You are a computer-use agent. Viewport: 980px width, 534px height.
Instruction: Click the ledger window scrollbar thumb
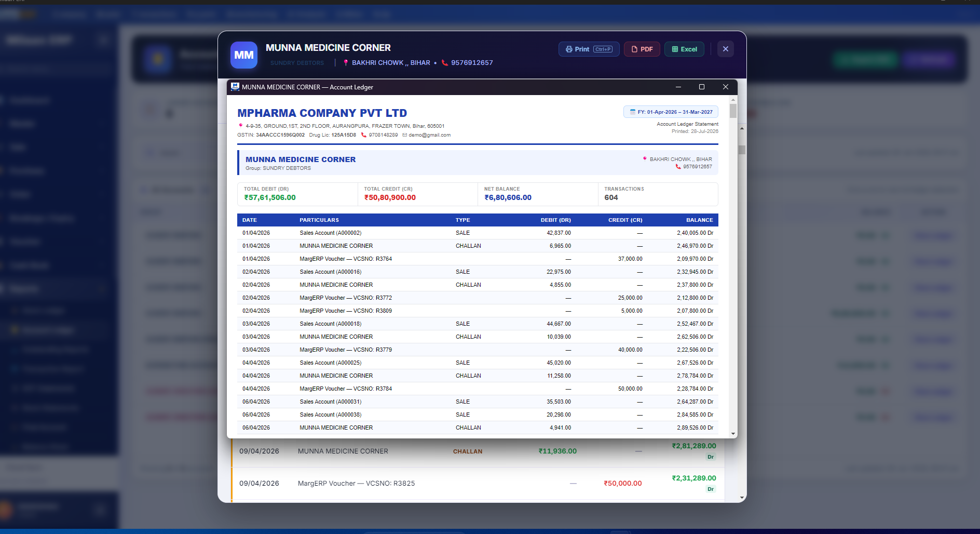pyautogui.click(x=733, y=111)
